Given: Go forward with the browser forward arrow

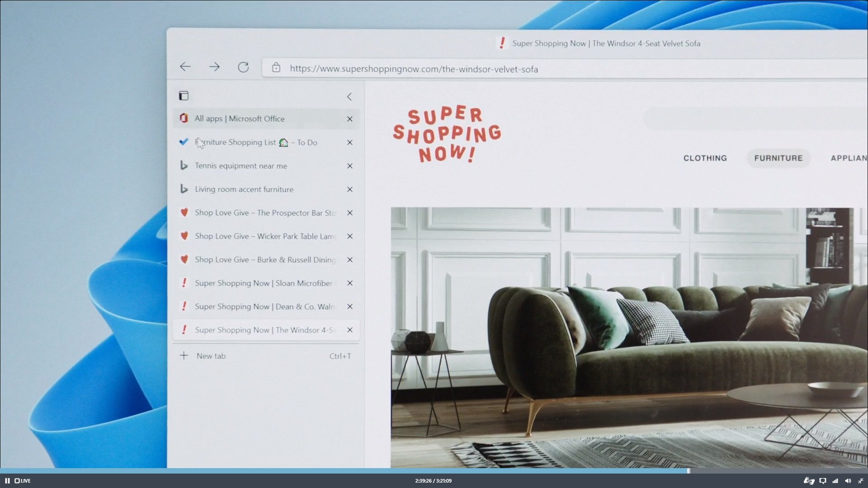Looking at the screenshot, I should click(214, 67).
